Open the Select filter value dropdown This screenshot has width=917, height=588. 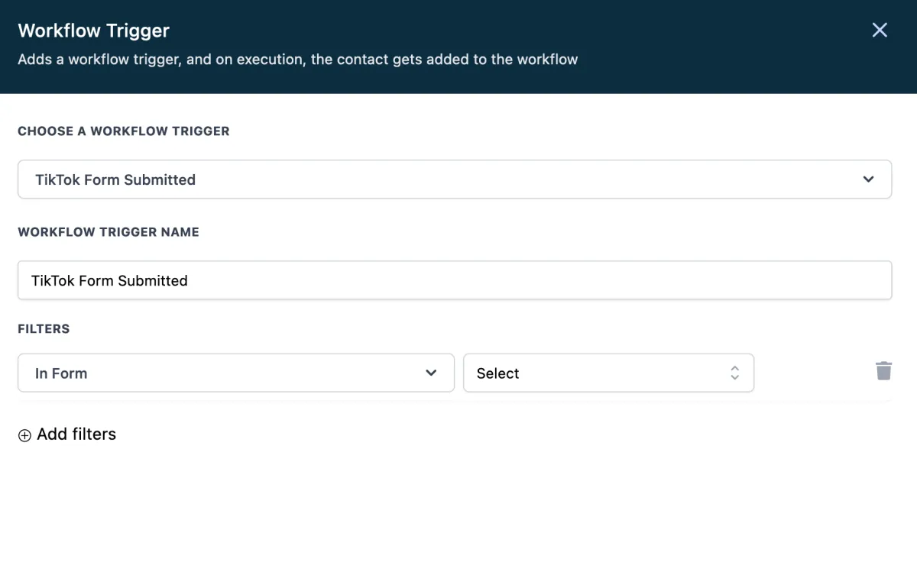pyautogui.click(x=608, y=373)
